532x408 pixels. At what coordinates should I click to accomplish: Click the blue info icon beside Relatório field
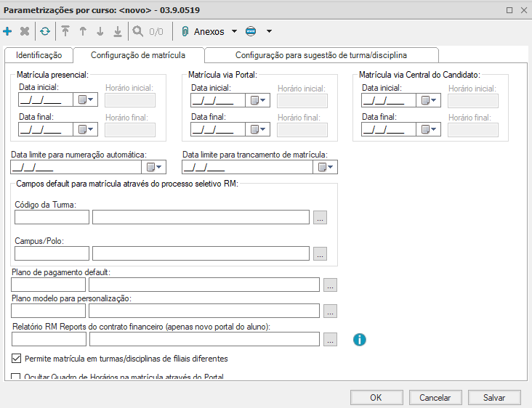pos(359,339)
